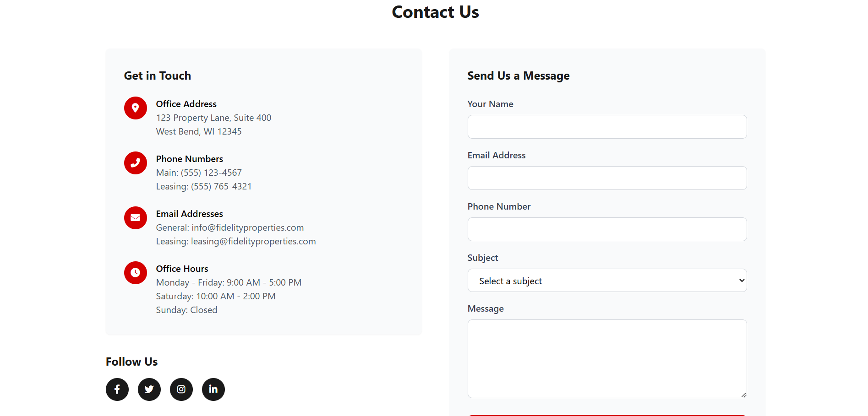Open the Twitter social link
This screenshot has width=868, height=416.
tap(149, 389)
